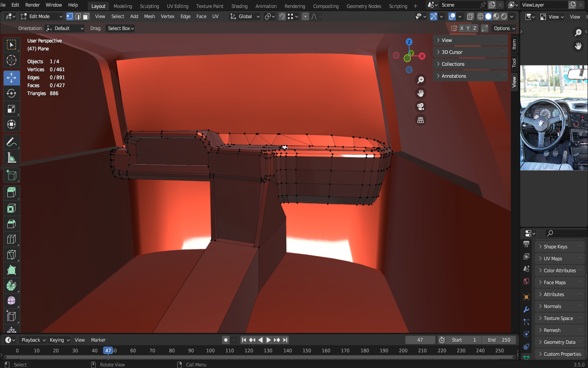Toggle mirror on Z axis
588x368 pixels.
pyautogui.click(x=474, y=28)
